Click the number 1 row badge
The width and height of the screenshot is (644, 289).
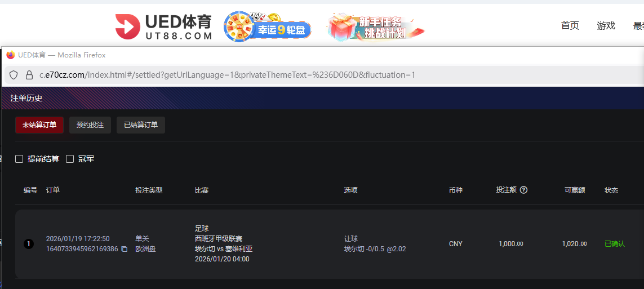point(29,244)
